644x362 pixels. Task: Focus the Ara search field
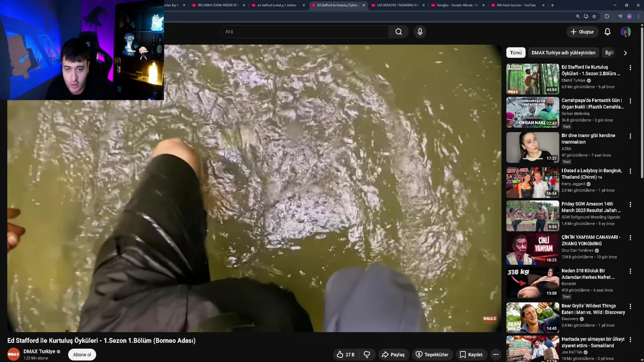click(304, 32)
